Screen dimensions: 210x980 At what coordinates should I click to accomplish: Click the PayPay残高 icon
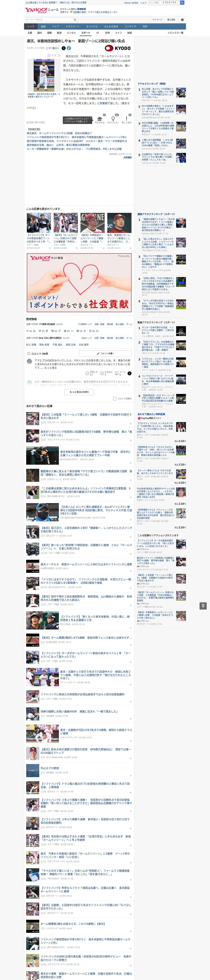tap(139, 418)
